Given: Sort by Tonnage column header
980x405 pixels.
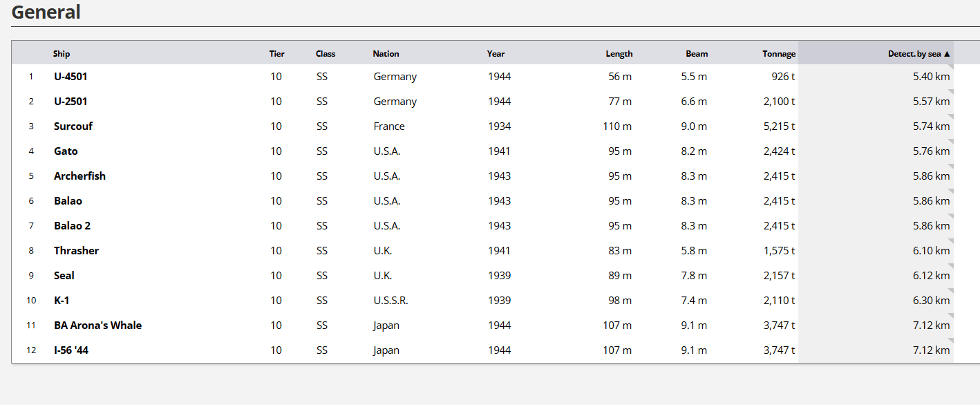Looking at the screenshot, I should pos(778,54).
